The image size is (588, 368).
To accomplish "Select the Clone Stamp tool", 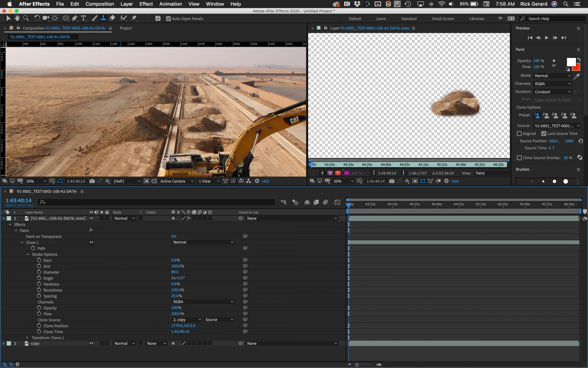I will (x=103, y=18).
